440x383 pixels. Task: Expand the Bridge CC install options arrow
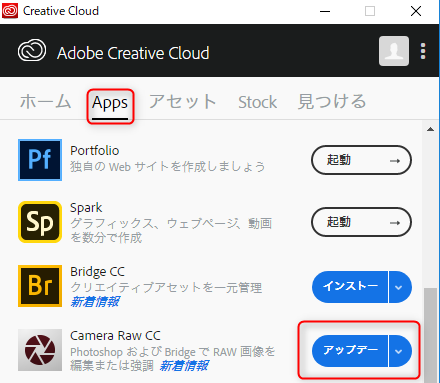[x=400, y=287]
